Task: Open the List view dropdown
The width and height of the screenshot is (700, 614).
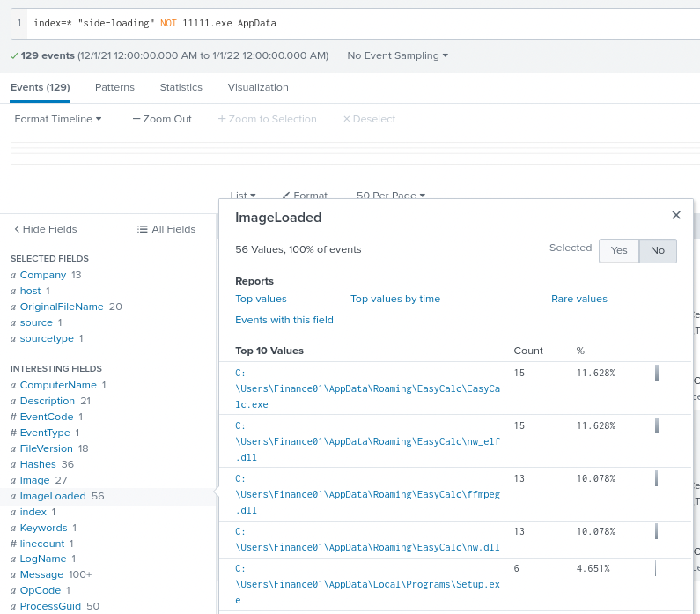Action: tap(243, 195)
